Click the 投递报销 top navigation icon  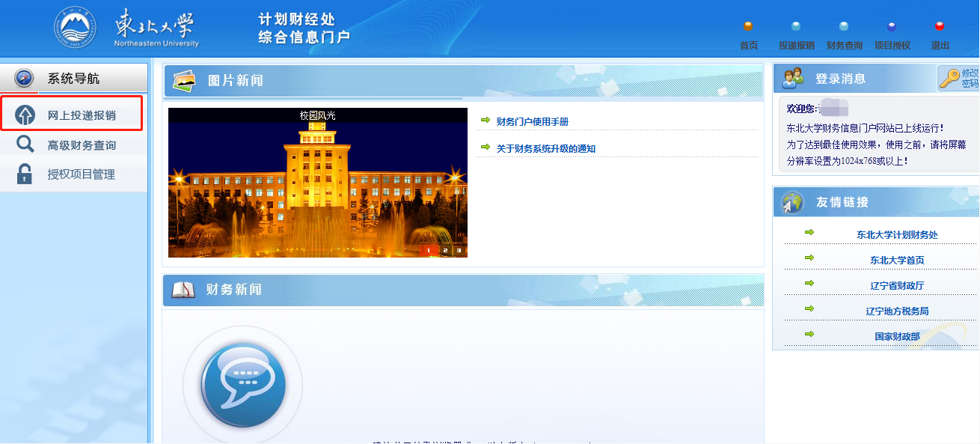click(796, 27)
